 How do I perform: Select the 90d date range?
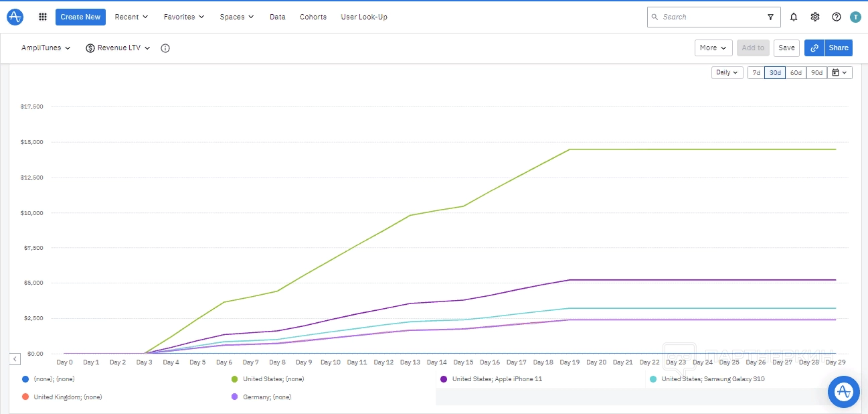816,72
